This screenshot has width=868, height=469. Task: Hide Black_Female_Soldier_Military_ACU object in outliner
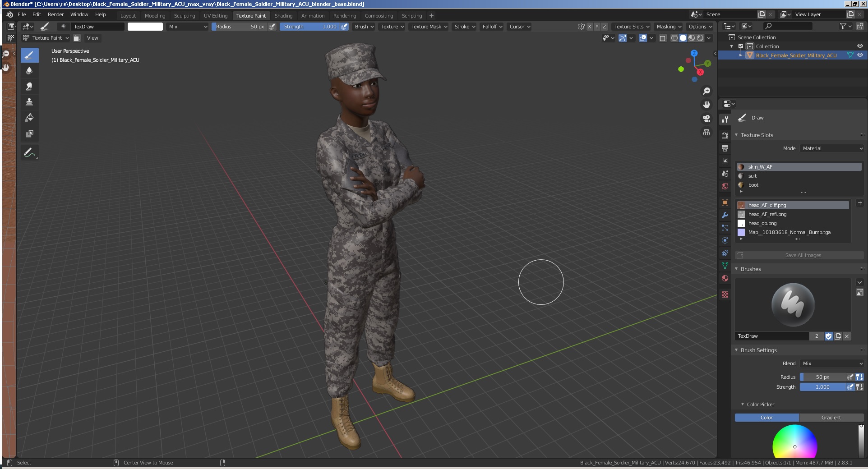(860, 55)
